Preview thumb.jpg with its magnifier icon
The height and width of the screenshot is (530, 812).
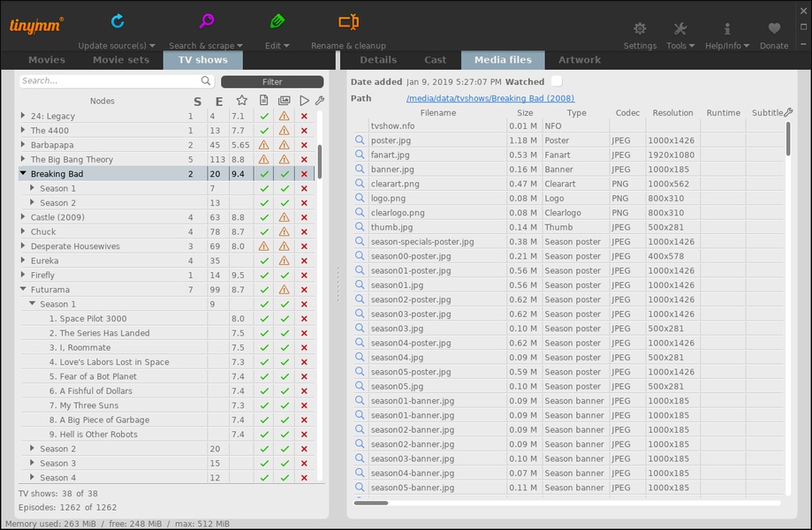point(360,227)
